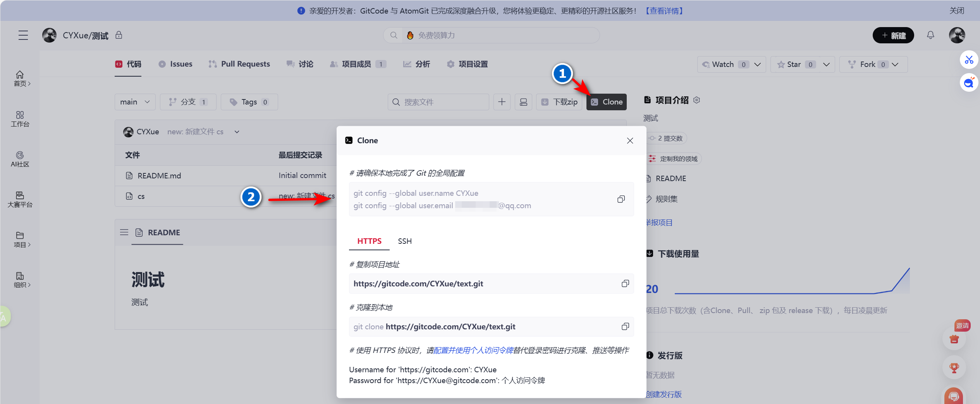Copy the git clone command
980x404 pixels.
(x=625, y=326)
